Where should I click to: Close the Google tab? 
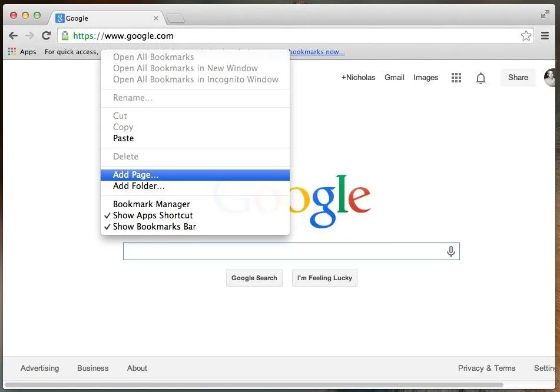coord(155,18)
